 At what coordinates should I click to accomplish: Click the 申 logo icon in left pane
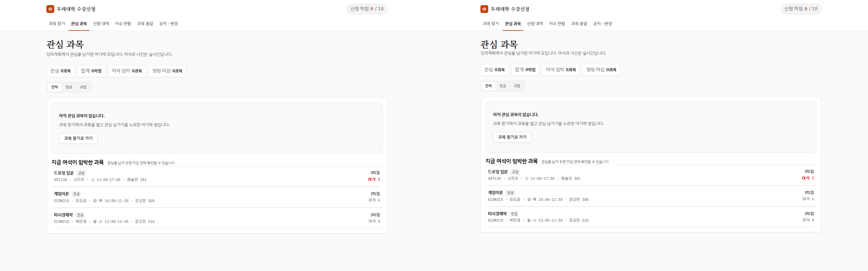click(50, 9)
